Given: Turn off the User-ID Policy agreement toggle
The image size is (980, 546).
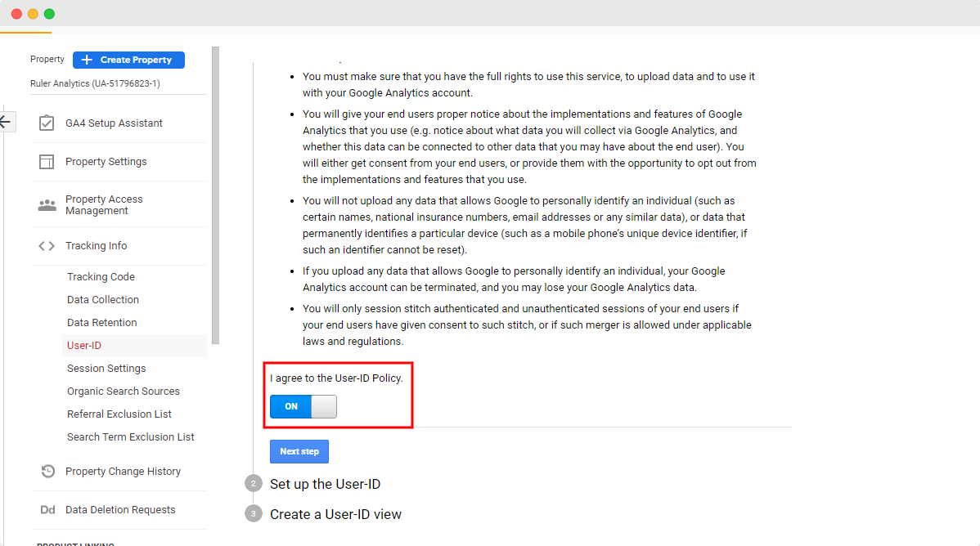Looking at the screenshot, I should pyautogui.click(x=303, y=406).
